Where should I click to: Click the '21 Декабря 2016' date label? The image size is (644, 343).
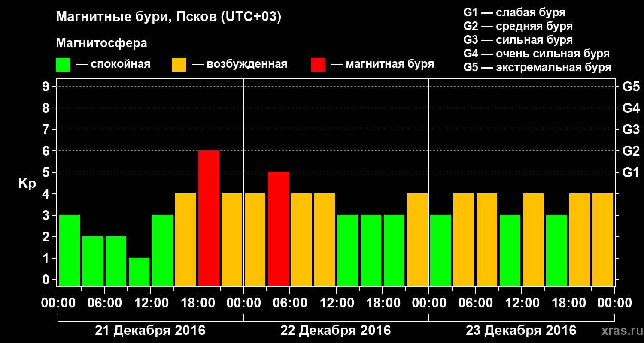pyautogui.click(x=150, y=331)
